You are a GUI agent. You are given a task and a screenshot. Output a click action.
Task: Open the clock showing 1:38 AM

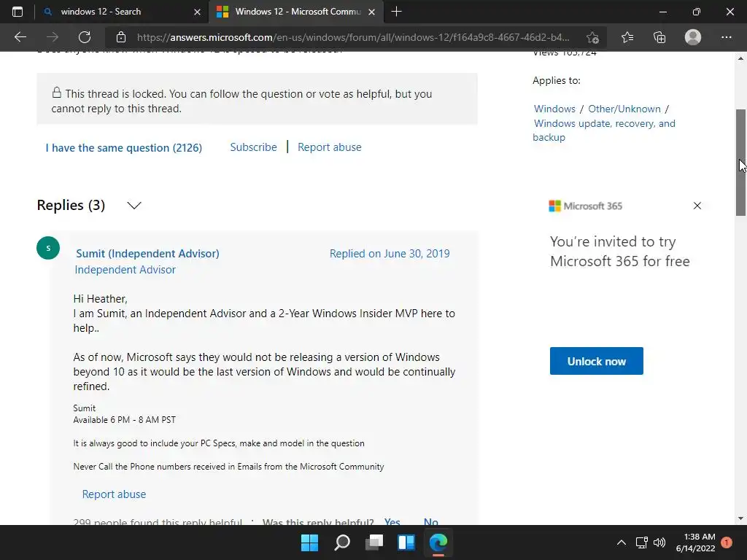(x=695, y=542)
